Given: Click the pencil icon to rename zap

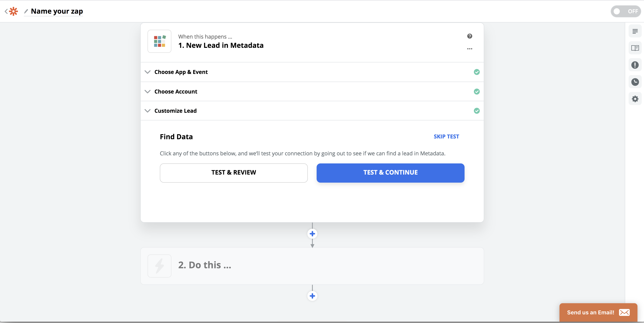Looking at the screenshot, I should (x=26, y=11).
